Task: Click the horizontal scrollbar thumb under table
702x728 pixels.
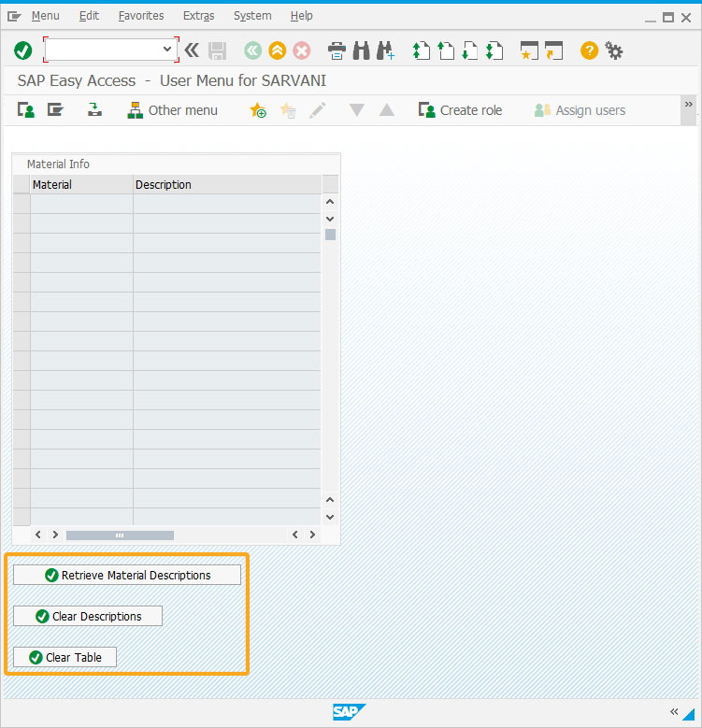Action: coord(120,535)
